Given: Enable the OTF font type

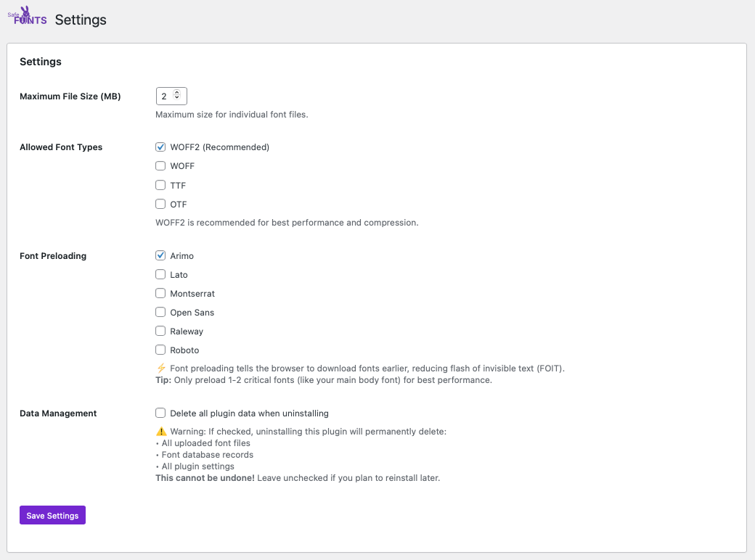Looking at the screenshot, I should pyautogui.click(x=160, y=204).
